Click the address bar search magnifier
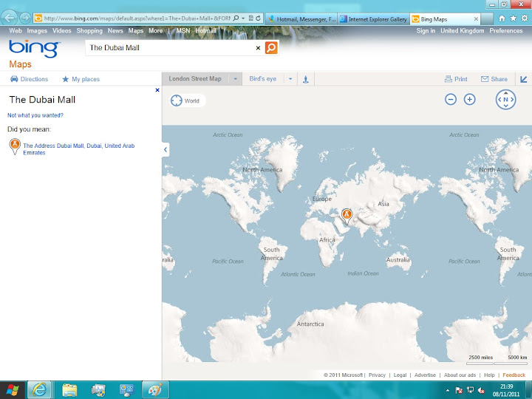Screen dimensions: 532x399 [x=236, y=18]
